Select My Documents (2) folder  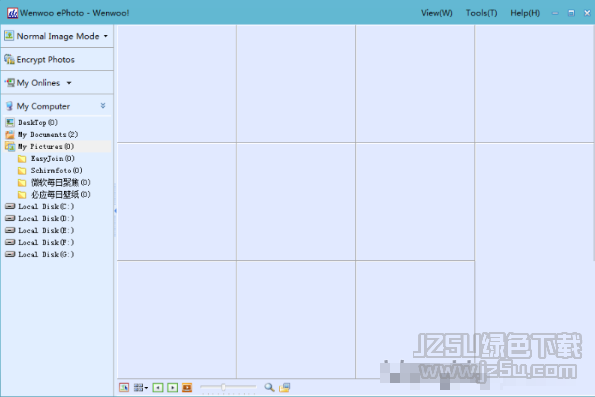pos(48,134)
